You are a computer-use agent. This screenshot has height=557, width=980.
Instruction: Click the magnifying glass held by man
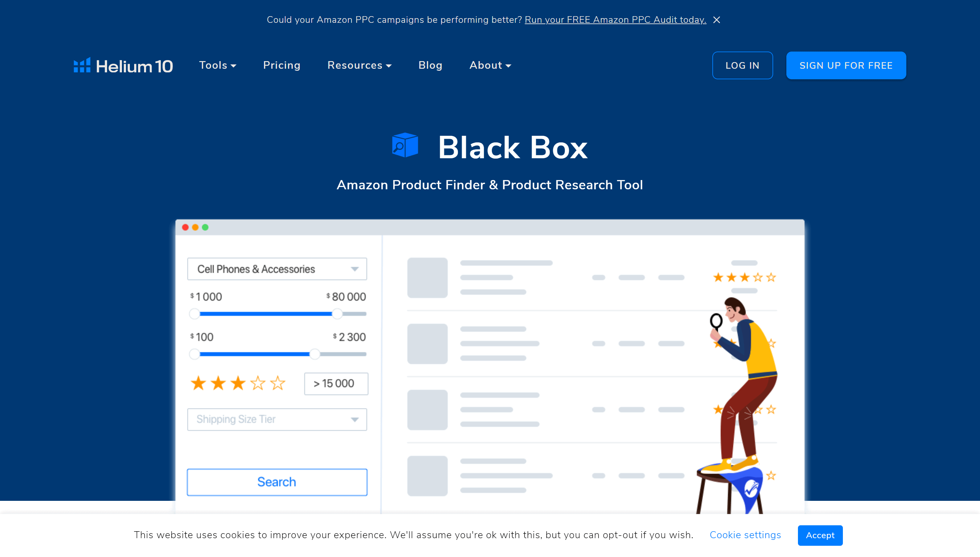point(716,322)
